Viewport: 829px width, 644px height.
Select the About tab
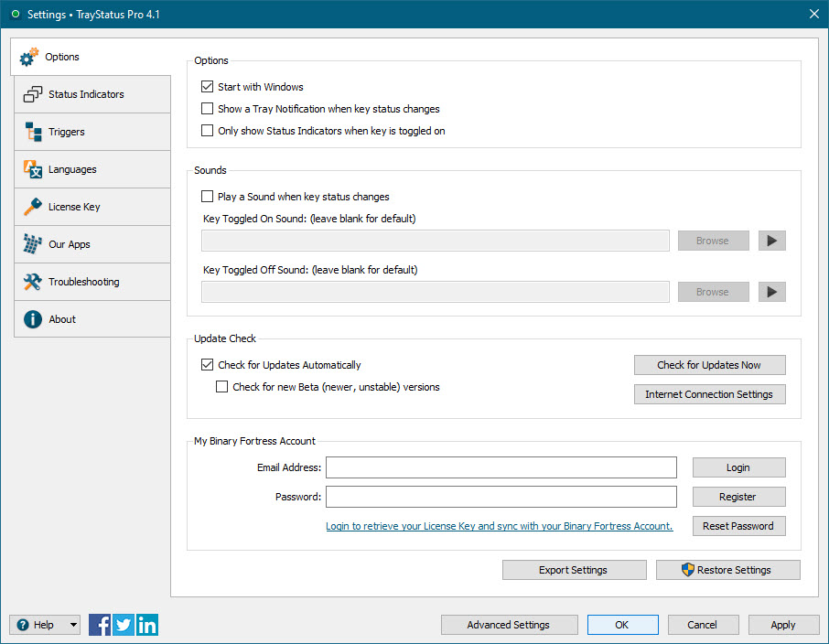tap(92, 319)
